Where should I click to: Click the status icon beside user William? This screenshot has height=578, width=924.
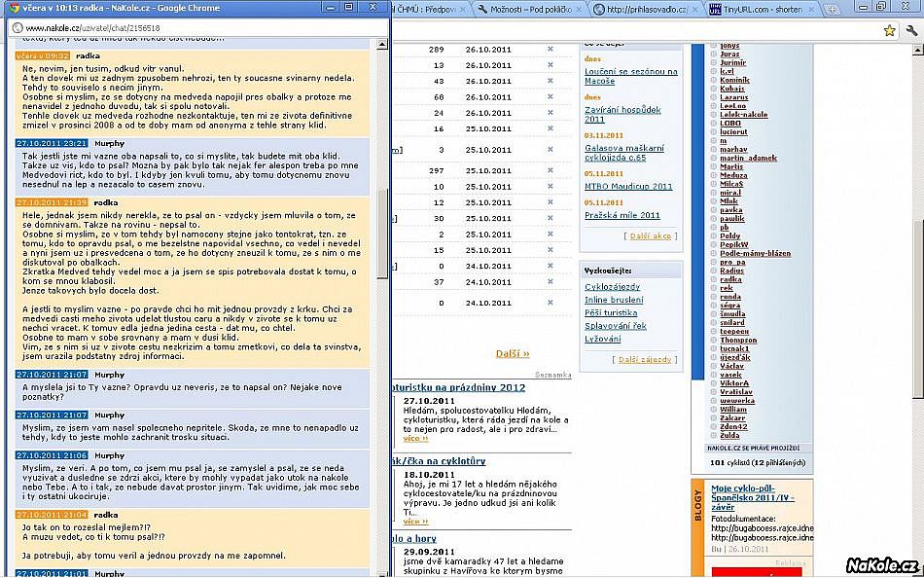713,410
